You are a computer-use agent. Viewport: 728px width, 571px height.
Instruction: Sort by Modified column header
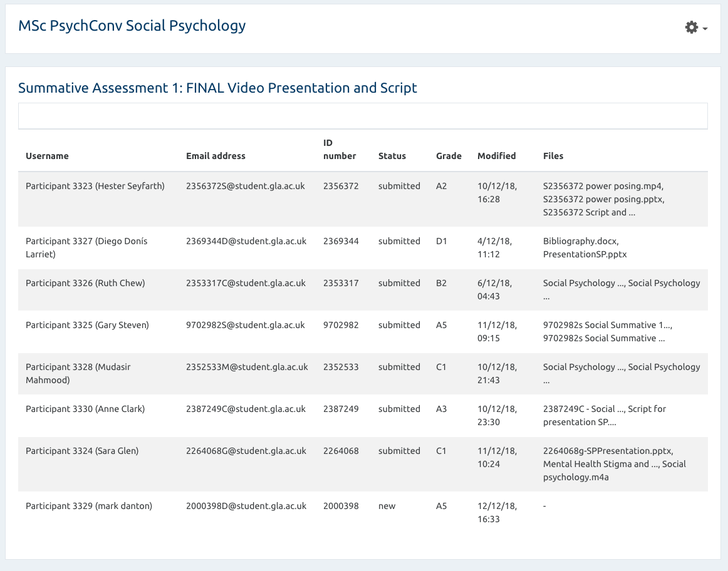pyautogui.click(x=496, y=156)
